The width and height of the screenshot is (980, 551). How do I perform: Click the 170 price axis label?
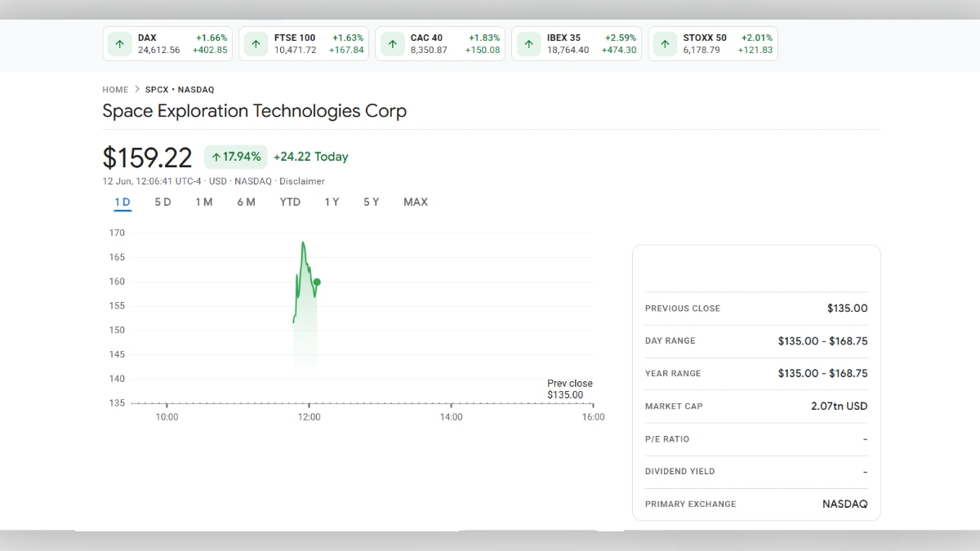coord(117,233)
